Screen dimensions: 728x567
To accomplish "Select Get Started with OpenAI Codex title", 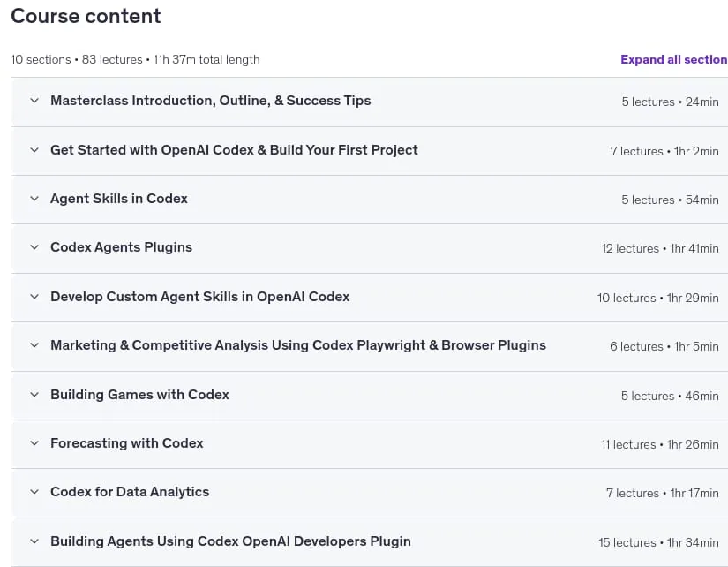I will coord(234,149).
